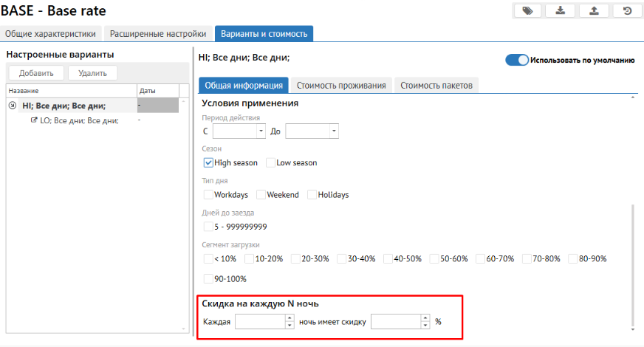Focus the Каждая night number field
Image resolution: width=644 pixels, height=347 pixels.
[261, 322]
